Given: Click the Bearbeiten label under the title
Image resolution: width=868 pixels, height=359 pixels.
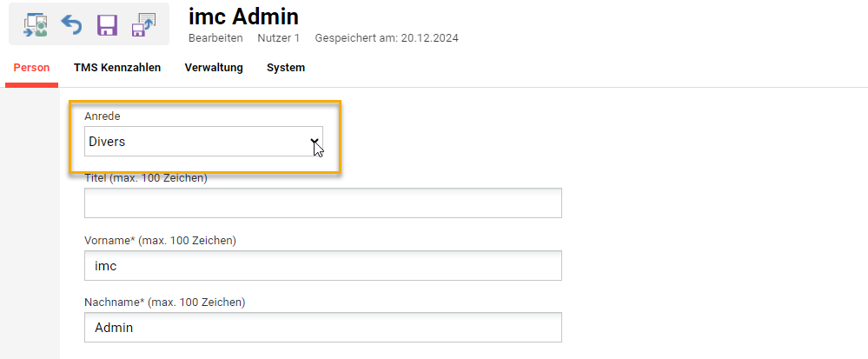Looking at the screenshot, I should point(215,38).
